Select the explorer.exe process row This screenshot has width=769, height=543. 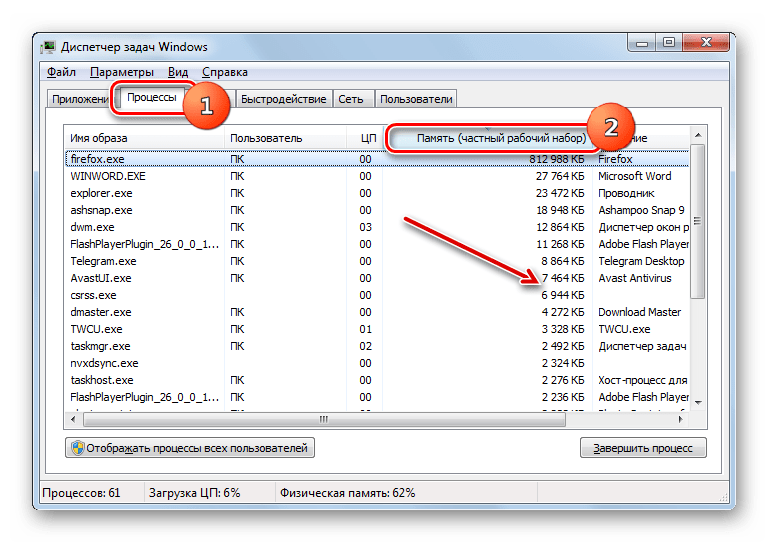(101, 193)
